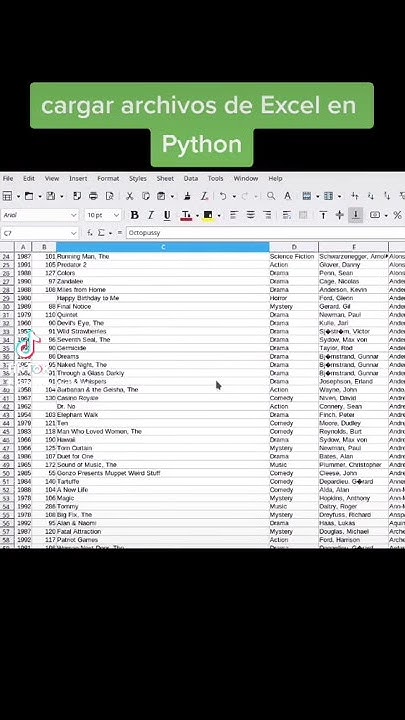Image resolution: width=405 pixels, height=720 pixels.
Task: Toggle Center Horizontally alignment
Action: [251, 215]
